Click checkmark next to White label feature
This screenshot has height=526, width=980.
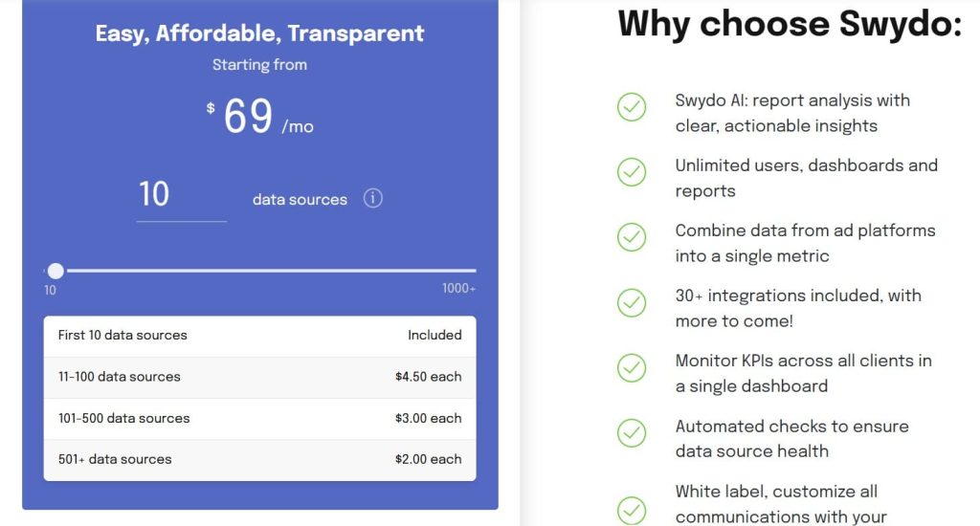pos(632,507)
